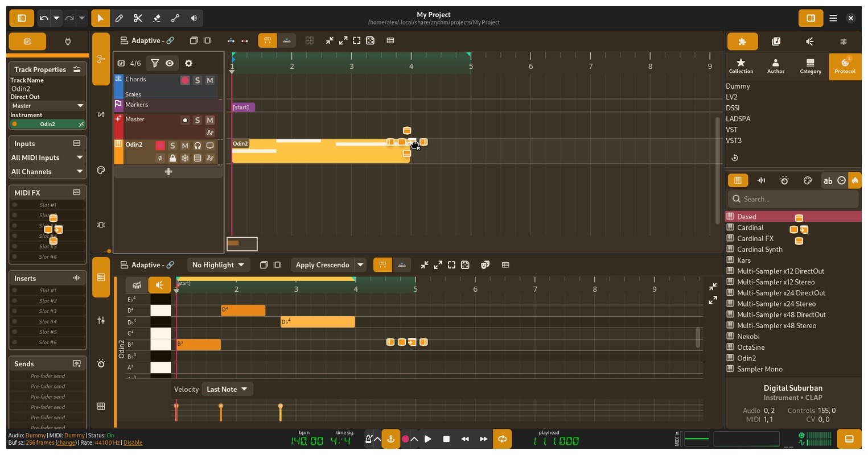Start playback with Play button
Screen dimensions: 868x455
point(428,439)
